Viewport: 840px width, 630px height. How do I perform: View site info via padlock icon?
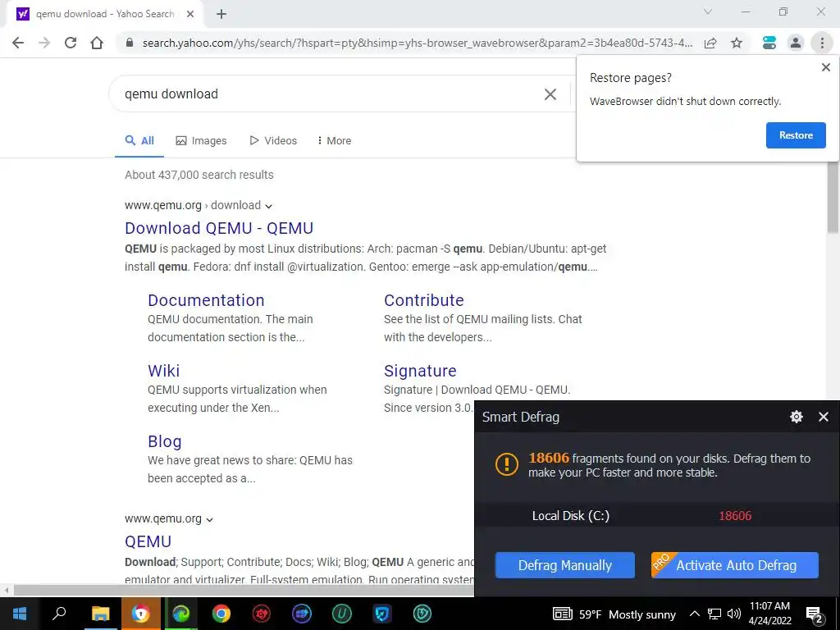tap(129, 43)
